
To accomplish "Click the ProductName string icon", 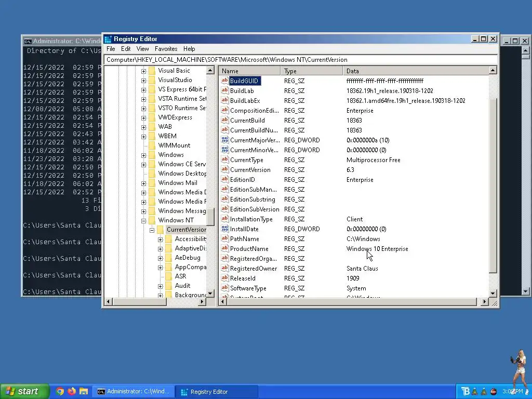I will (x=224, y=248).
